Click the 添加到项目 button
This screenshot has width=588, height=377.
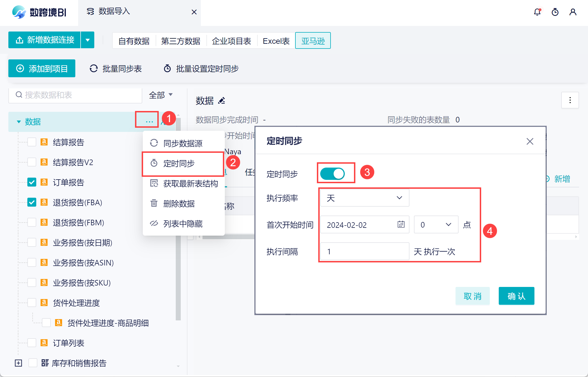pos(42,69)
